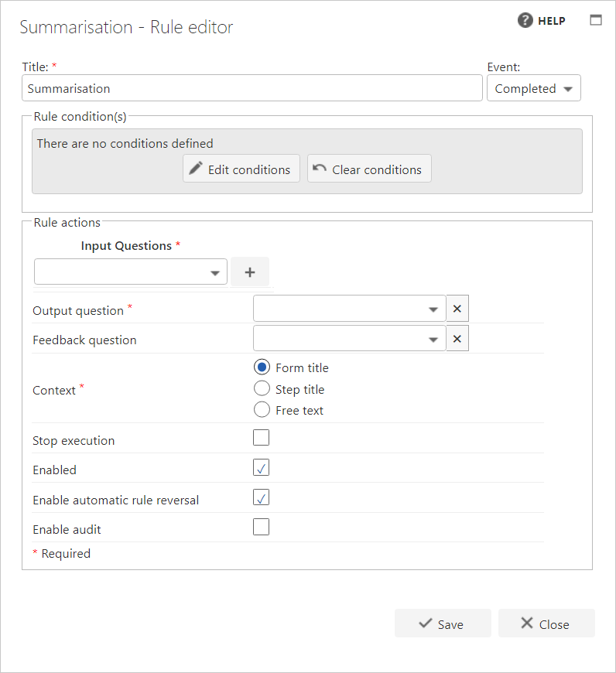Tick the Enable audit checkbox

pyautogui.click(x=261, y=527)
